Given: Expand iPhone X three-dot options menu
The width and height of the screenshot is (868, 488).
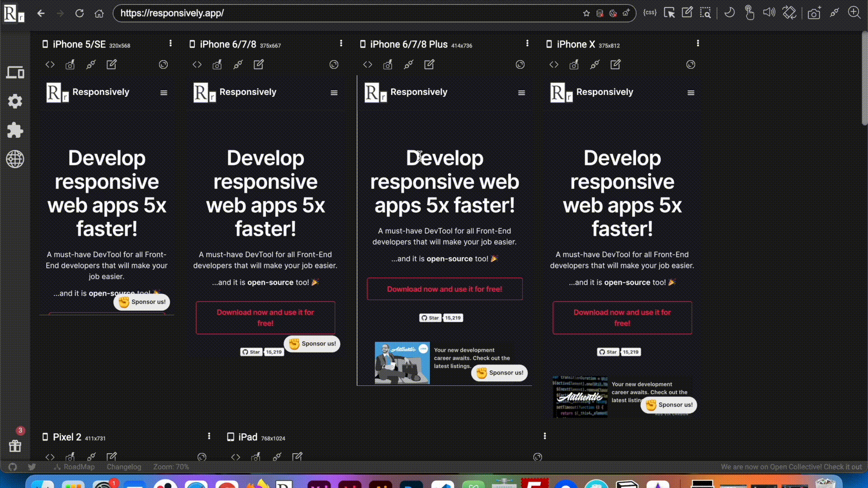Looking at the screenshot, I should (x=698, y=43).
